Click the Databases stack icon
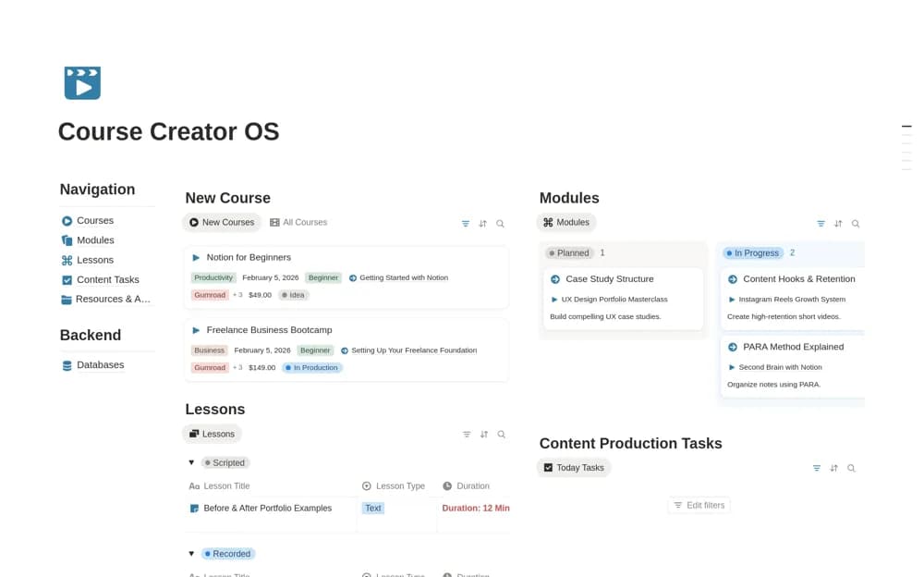Viewport: 924px width, 577px height. [67, 366]
